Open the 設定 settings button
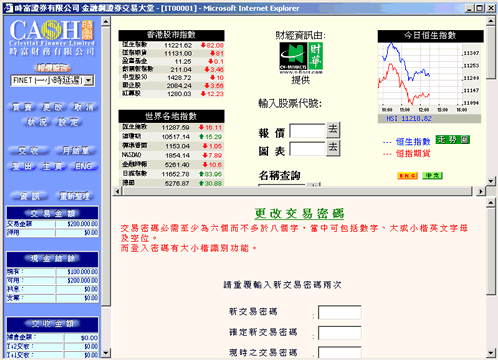The image size is (498, 360). point(69,122)
